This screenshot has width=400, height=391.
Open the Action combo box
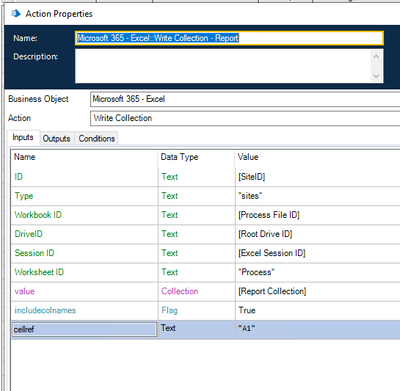(x=245, y=118)
